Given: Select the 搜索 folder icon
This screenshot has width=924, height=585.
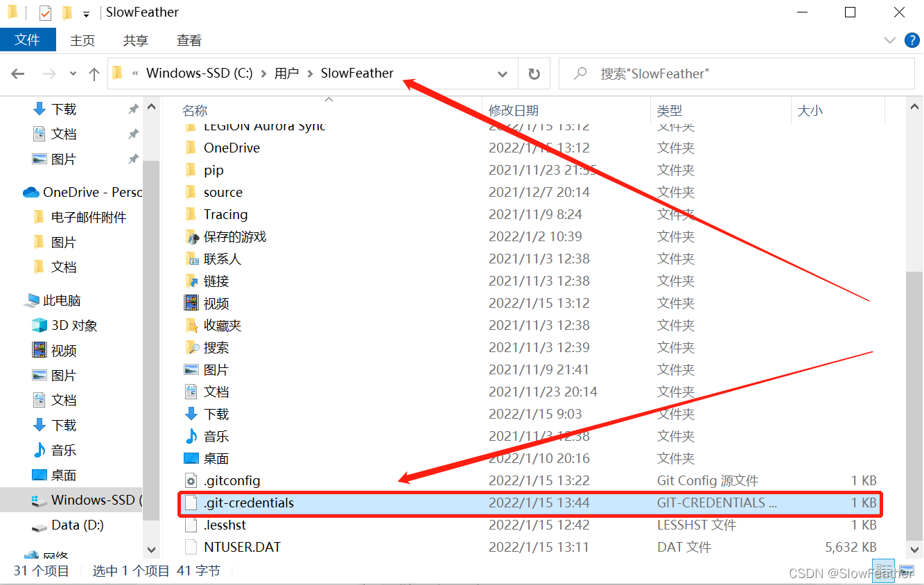Looking at the screenshot, I should coord(191,347).
